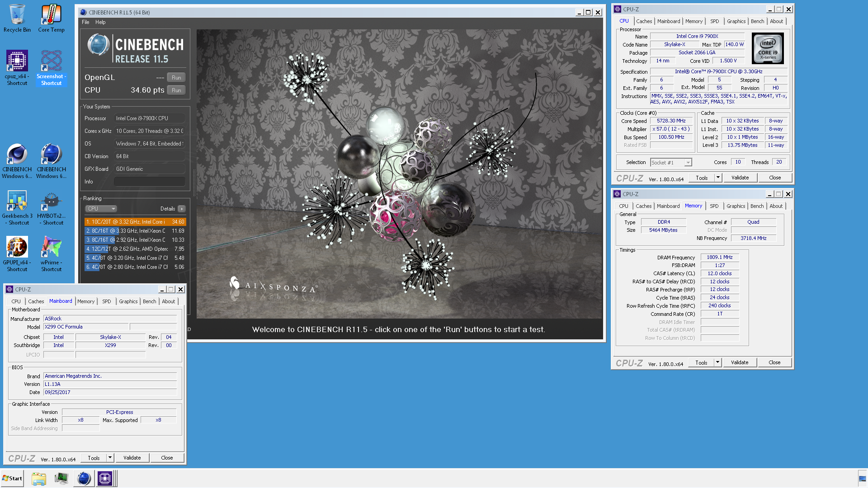Select the Screenshot shortcut desktop icon
The width and height of the screenshot is (868, 488).
pos(51,68)
